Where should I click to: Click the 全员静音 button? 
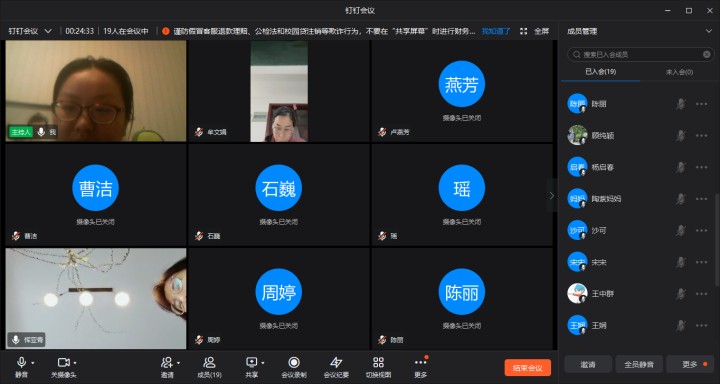tap(639, 365)
